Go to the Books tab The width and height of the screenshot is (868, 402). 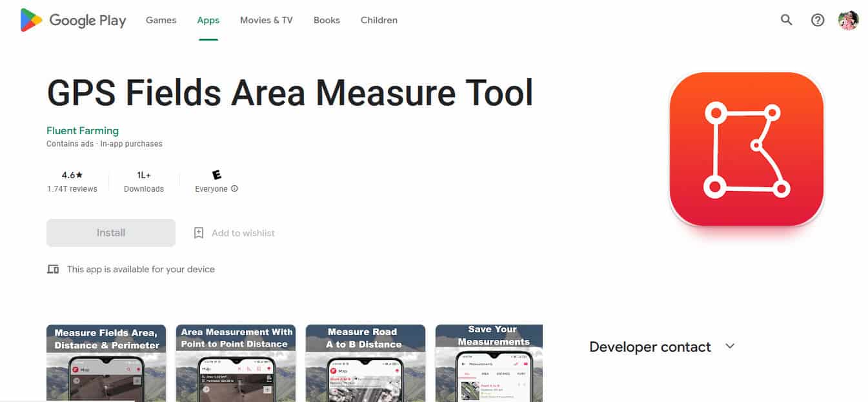327,20
